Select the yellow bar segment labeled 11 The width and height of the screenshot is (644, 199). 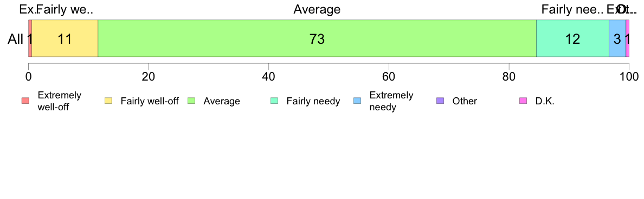tap(65, 38)
